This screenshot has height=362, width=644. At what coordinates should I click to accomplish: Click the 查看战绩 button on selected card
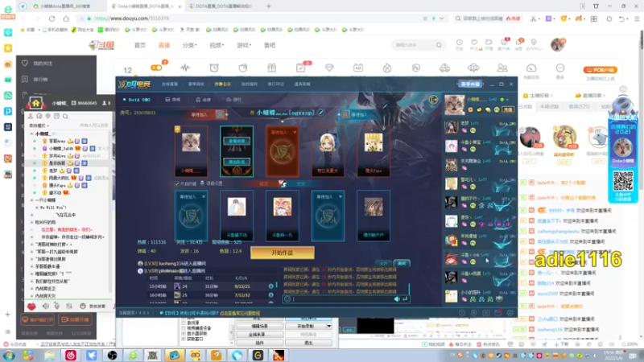237,142
